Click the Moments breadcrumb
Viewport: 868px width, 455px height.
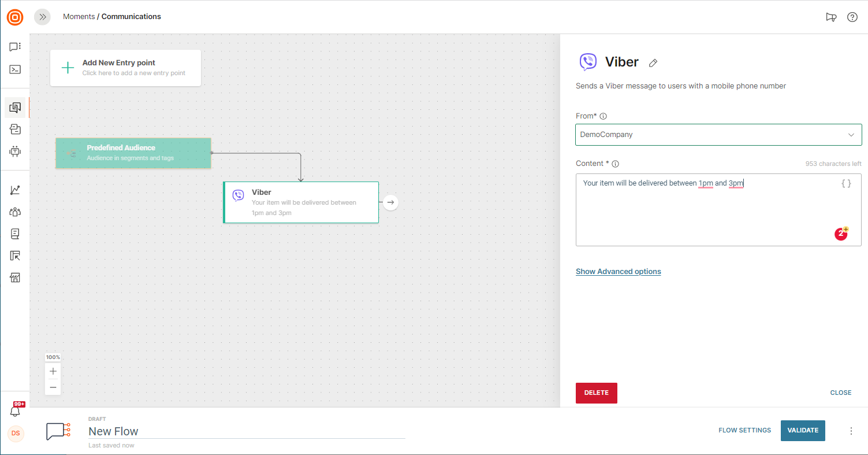pyautogui.click(x=79, y=17)
